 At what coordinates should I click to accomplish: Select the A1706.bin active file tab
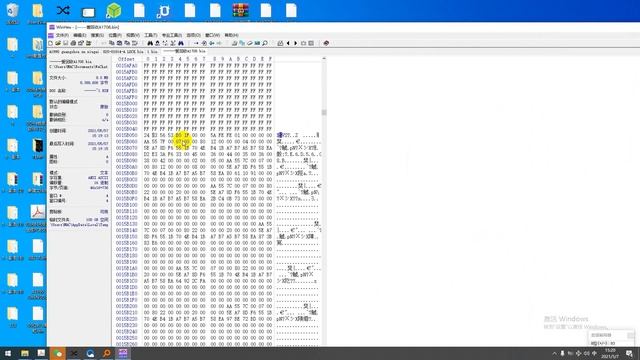click(x=184, y=51)
